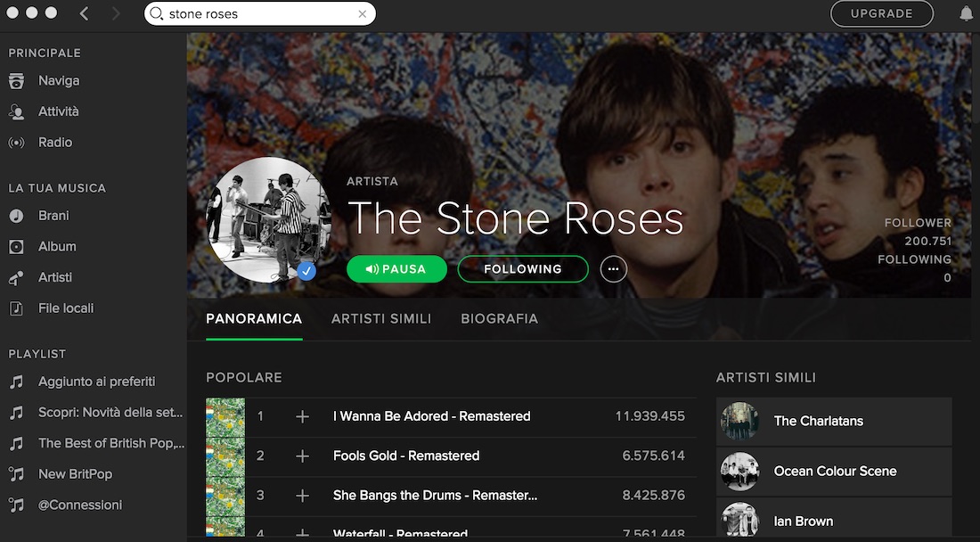Screen dimensions: 980x542
Task: Open the three-dots more options menu
Action: coord(613,268)
